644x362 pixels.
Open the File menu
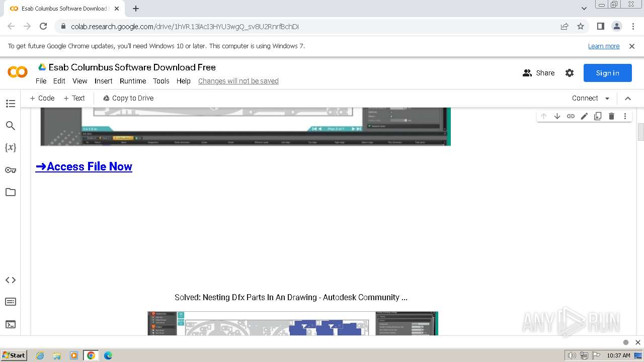(x=41, y=81)
